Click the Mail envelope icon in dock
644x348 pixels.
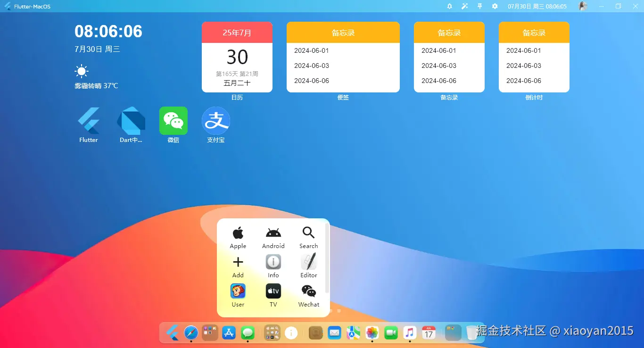pos(335,332)
